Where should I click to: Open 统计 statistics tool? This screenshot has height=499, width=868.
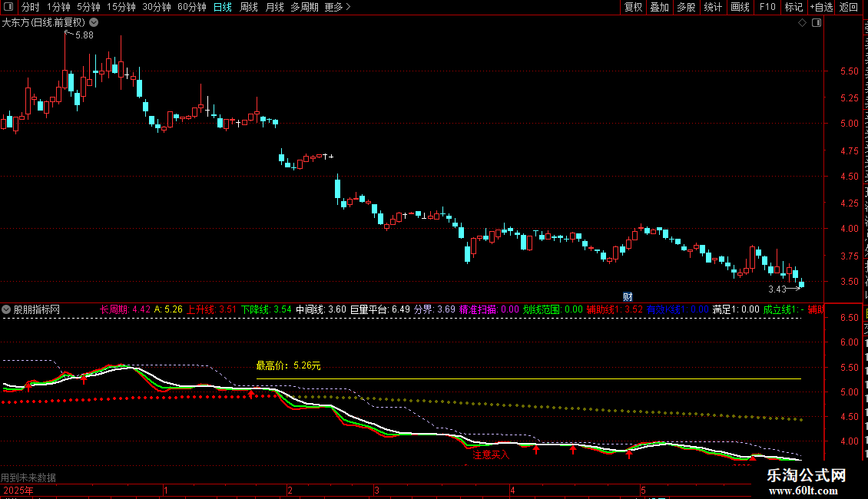click(x=712, y=7)
